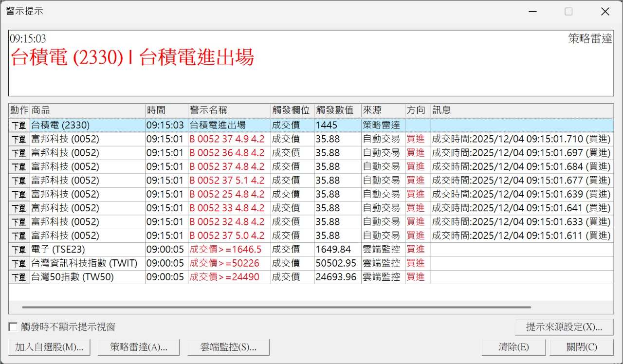
Task: Click 下單 icon in the B 0052 25 4.8 4.2 row
Action: tap(19, 195)
